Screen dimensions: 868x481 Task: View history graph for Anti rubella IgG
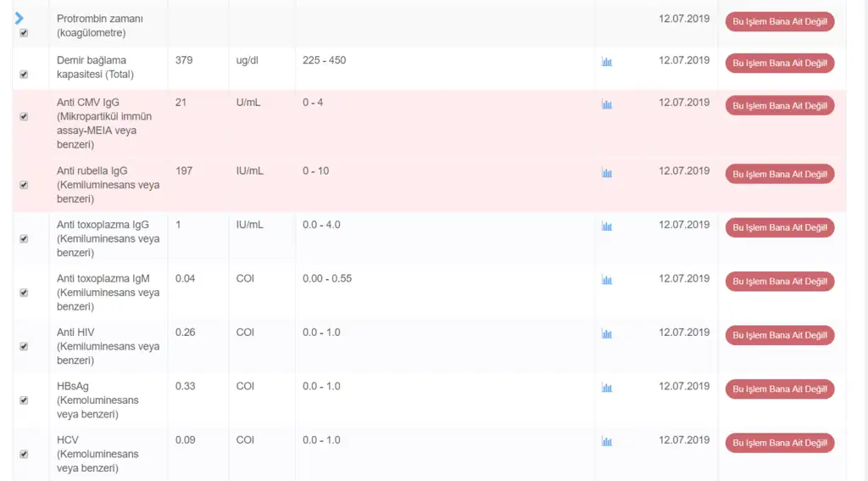click(606, 173)
